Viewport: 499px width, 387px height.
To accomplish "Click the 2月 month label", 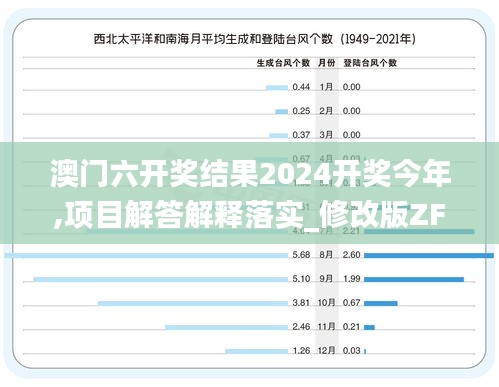I will click(326, 111).
